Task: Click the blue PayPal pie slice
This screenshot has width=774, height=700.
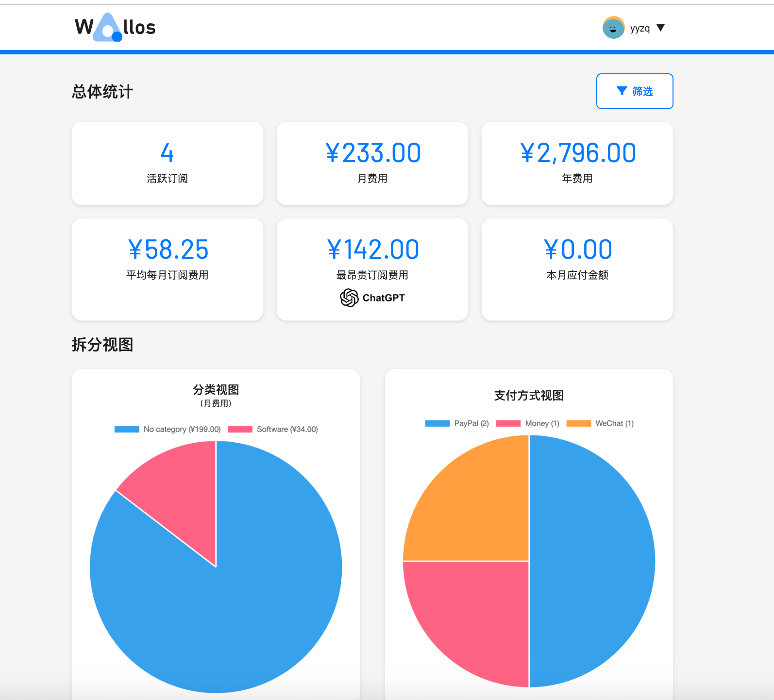Action: pos(592,561)
